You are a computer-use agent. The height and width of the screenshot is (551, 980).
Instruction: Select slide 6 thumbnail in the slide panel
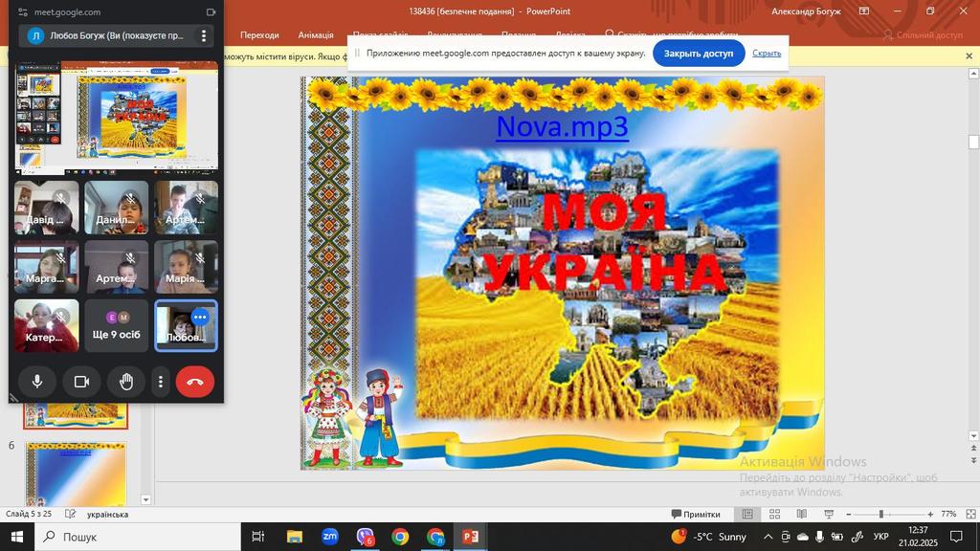(x=76, y=474)
